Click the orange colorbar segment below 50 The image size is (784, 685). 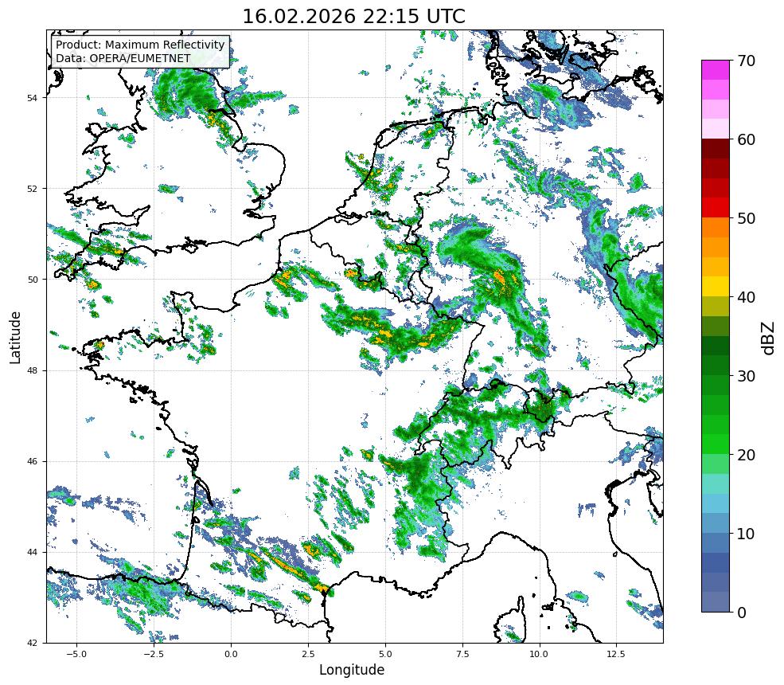[x=716, y=228]
